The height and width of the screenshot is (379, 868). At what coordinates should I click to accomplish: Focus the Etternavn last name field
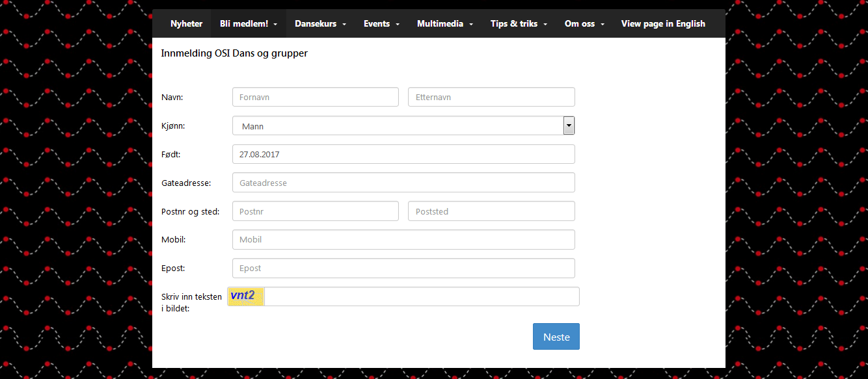pos(492,97)
